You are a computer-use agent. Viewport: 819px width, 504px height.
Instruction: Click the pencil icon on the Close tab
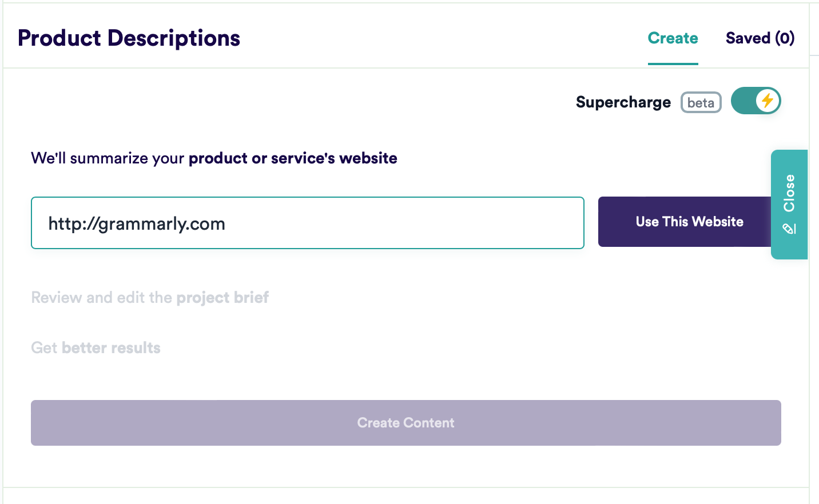(789, 229)
